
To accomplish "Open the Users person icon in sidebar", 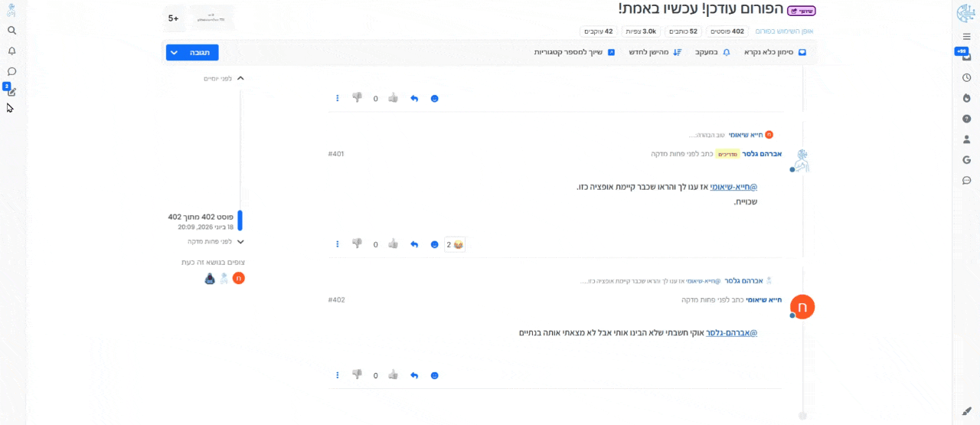I will pyautogui.click(x=966, y=139).
